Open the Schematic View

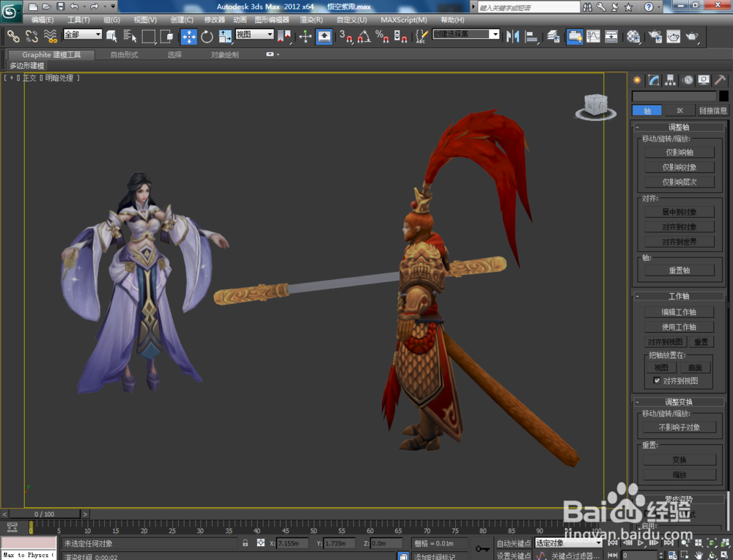tap(611, 36)
